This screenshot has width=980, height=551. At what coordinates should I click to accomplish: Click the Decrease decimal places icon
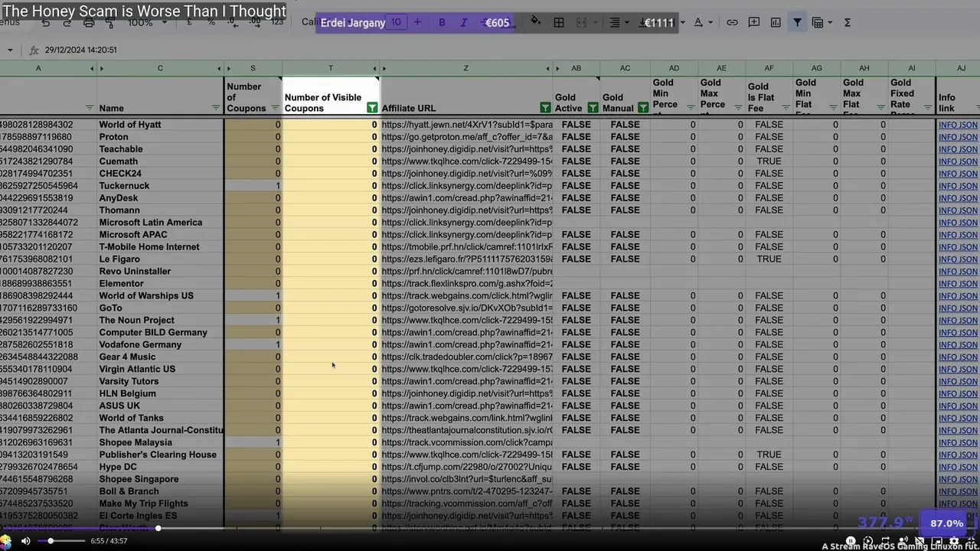(x=234, y=22)
